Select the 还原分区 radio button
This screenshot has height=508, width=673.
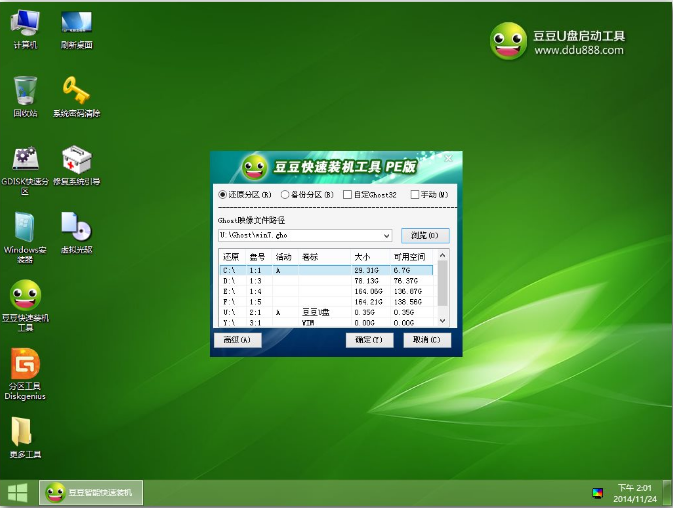coord(223,194)
